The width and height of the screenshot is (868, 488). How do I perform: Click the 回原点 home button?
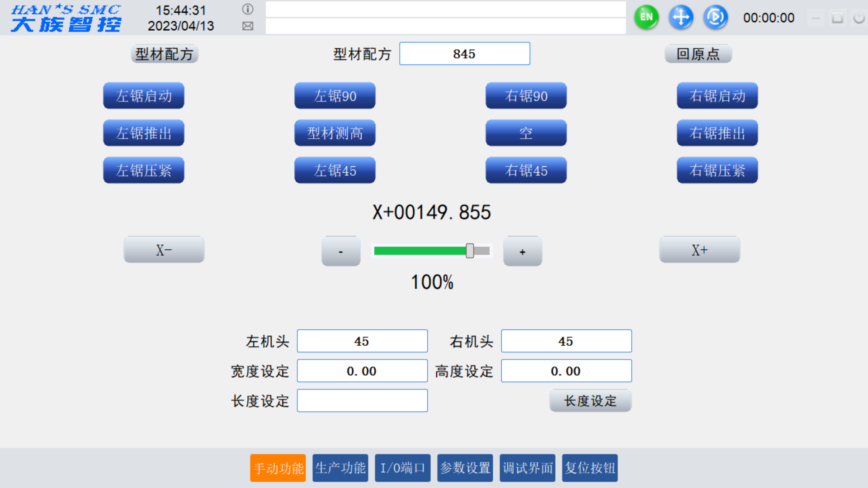pyautogui.click(x=698, y=54)
